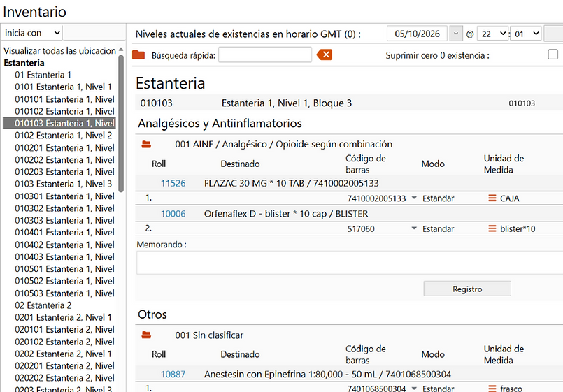Select '020201 Estanteria 2, Nivel' tree row
563x392 pixels.
(64, 366)
